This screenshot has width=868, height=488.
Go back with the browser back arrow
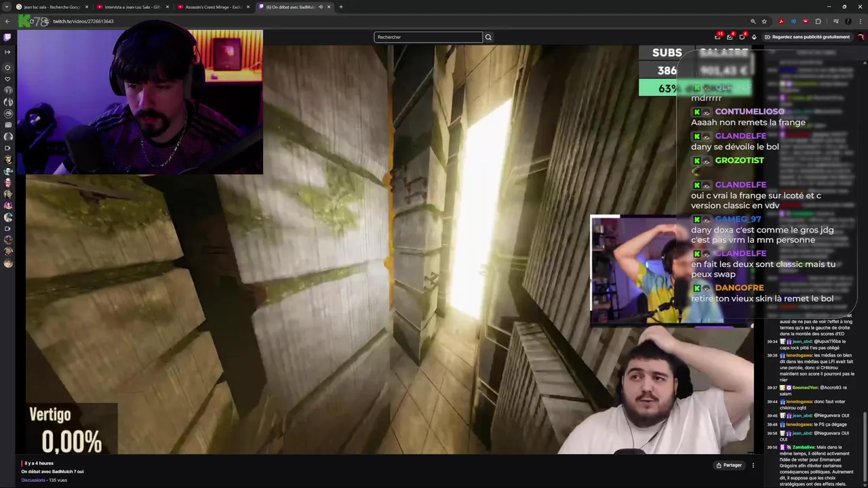7,21
